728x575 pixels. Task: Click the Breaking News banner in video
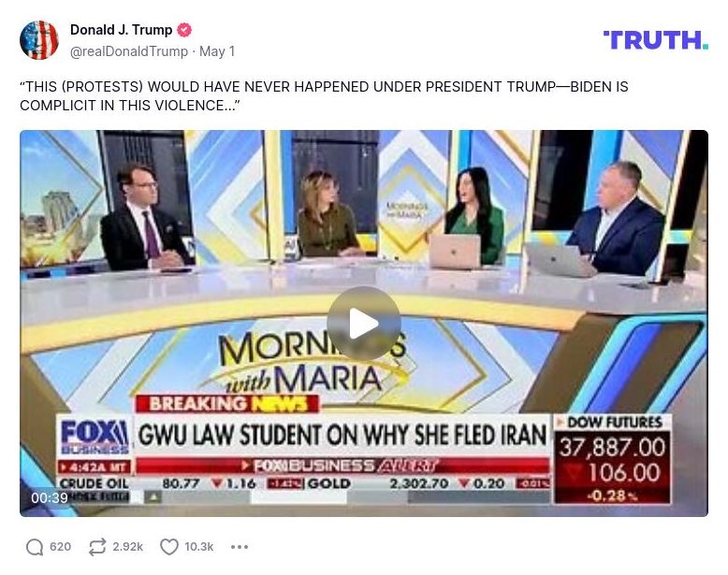tap(227, 404)
